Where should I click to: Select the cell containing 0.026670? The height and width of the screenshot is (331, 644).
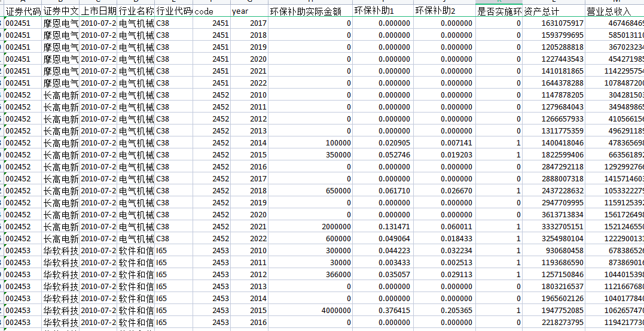click(x=445, y=190)
